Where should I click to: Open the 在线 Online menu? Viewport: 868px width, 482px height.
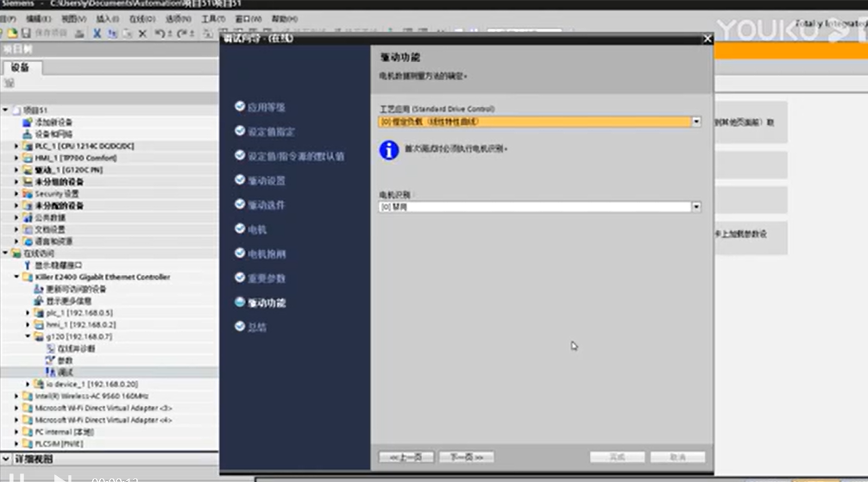click(142, 19)
